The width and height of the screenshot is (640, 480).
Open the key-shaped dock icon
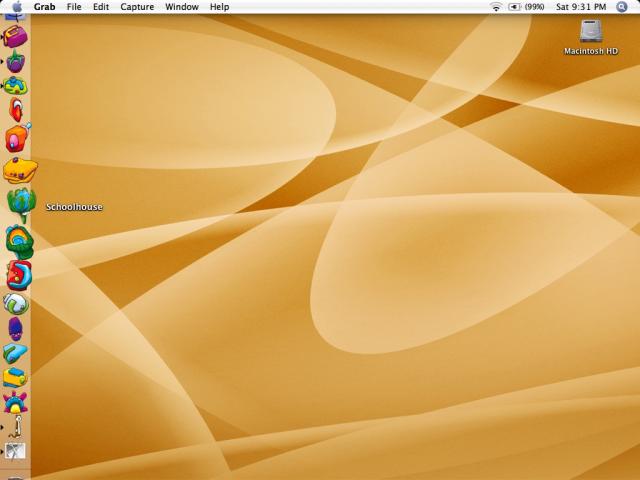[16, 427]
